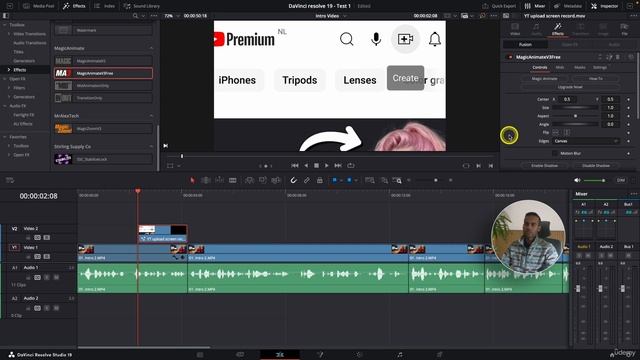Open the Settings tab of MagicAnimateV3Free
The image size is (640, 360).
(600, 67)
